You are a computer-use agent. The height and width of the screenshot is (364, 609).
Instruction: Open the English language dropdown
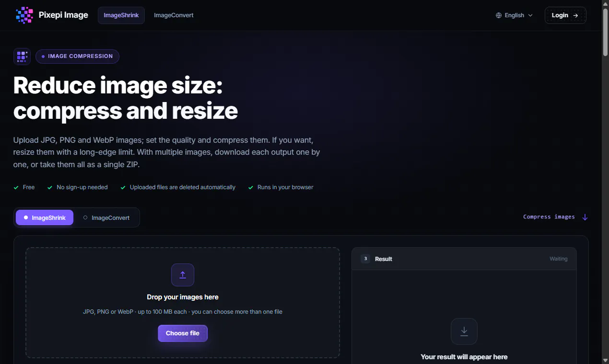point(514,15)
